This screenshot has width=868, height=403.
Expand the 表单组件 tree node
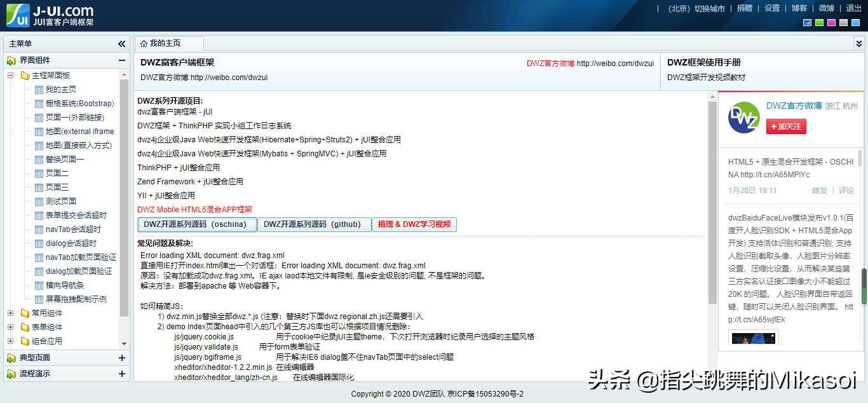11,327
